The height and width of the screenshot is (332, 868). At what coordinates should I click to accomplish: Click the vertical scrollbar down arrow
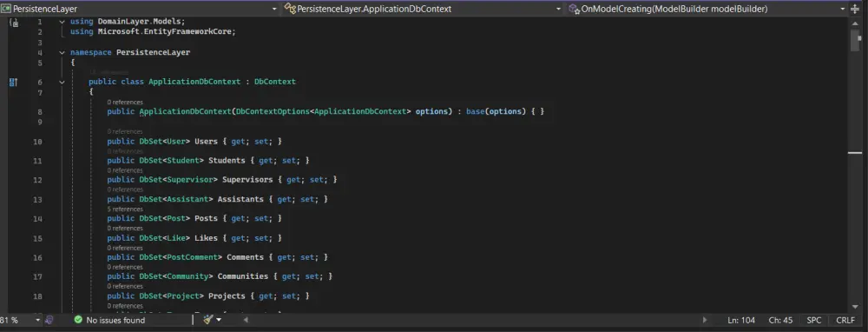[x=856, y=307]
